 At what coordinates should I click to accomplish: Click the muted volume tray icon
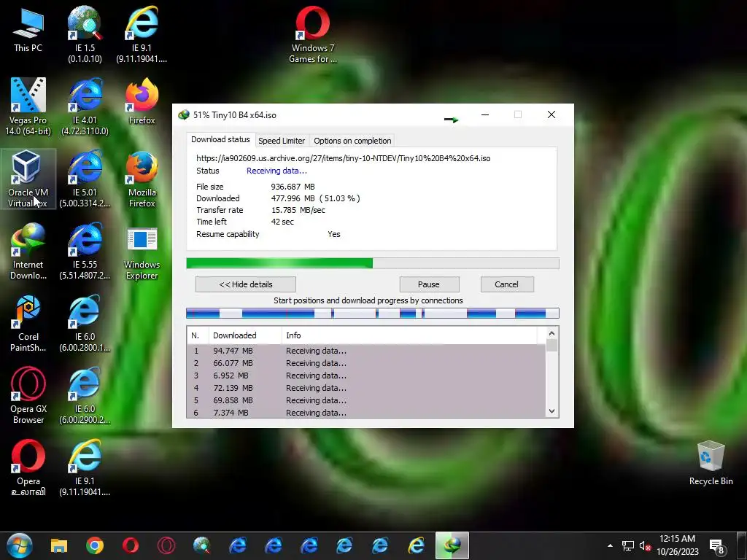tap(645, 545)
